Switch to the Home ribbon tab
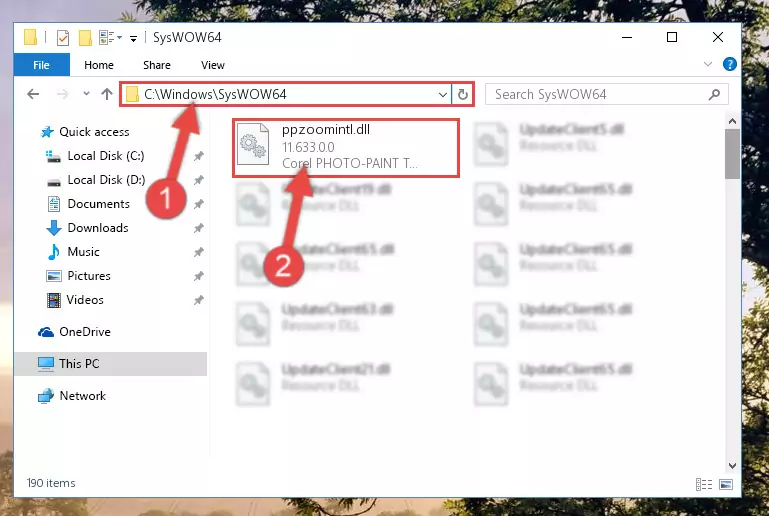 [x=99, y=65]
